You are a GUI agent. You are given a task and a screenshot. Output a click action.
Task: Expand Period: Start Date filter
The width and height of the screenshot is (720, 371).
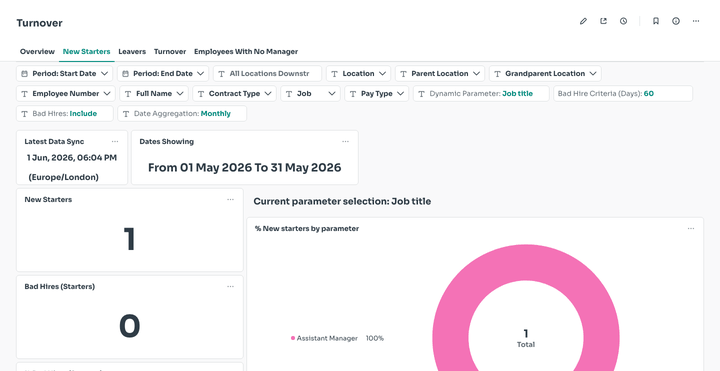(64, 73)
